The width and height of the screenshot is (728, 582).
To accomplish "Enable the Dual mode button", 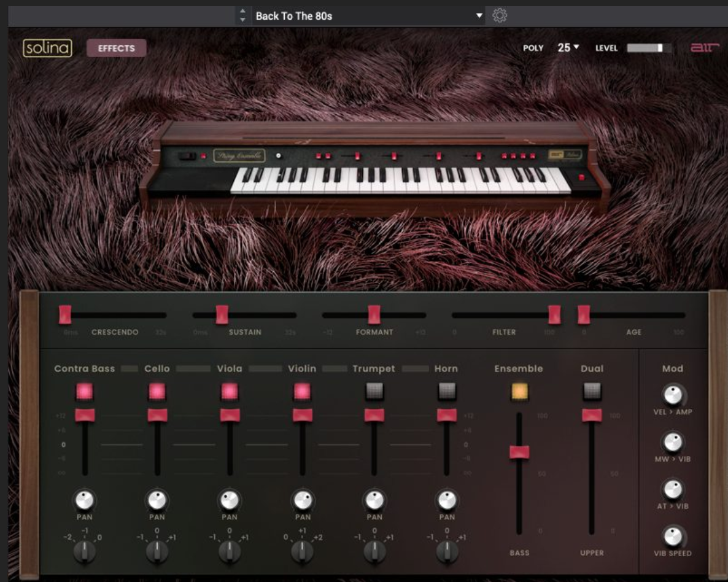I will click(x=592, y=391).
